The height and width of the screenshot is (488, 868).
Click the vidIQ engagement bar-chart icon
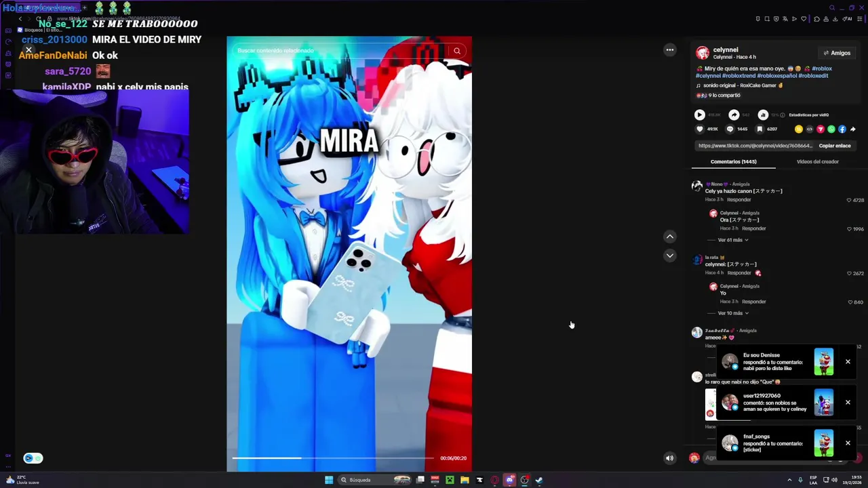tap(763, 115)
